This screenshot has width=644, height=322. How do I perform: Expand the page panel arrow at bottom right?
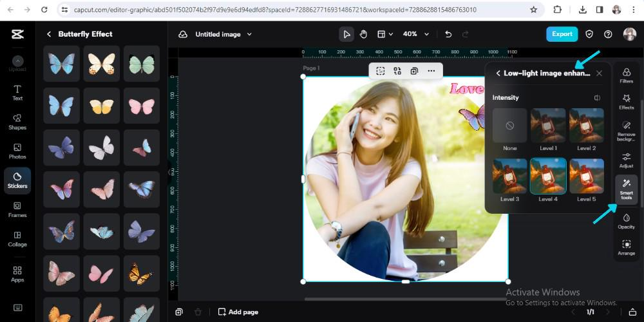click(x=633, y=312)
